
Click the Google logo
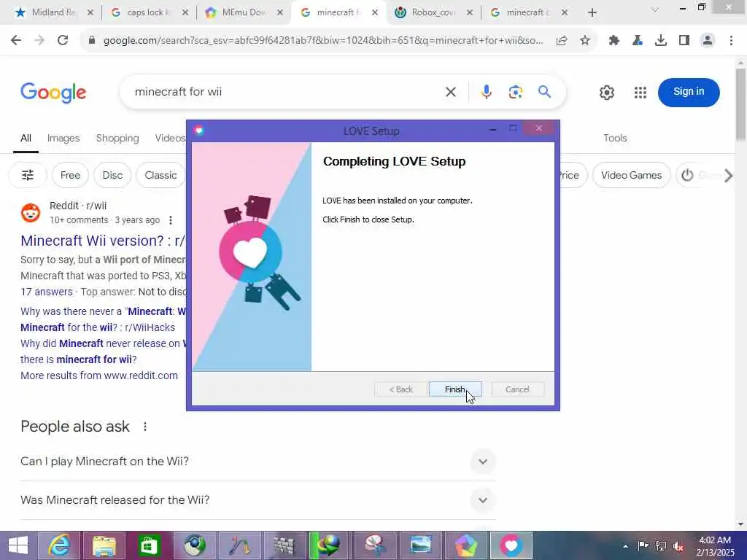pos(53,93)
